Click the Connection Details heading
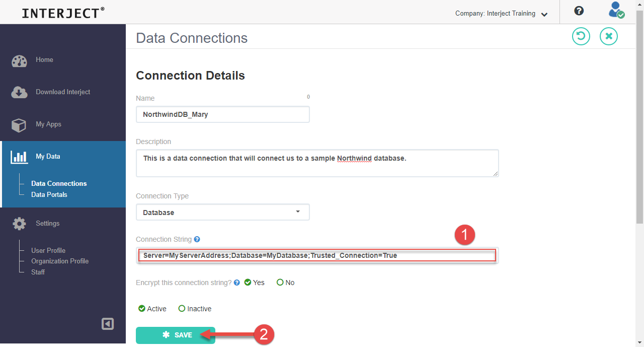The width and height of the screenshot is (644, 347). click(190, 76)
